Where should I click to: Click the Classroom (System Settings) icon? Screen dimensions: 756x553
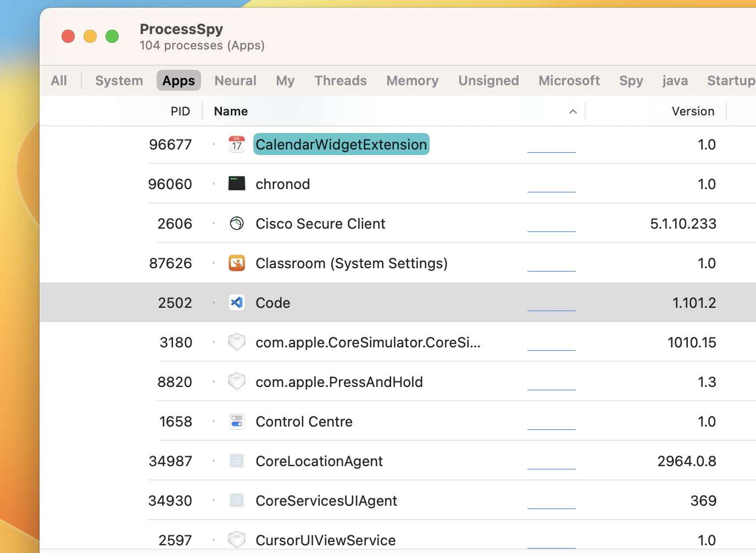[236, 263]
